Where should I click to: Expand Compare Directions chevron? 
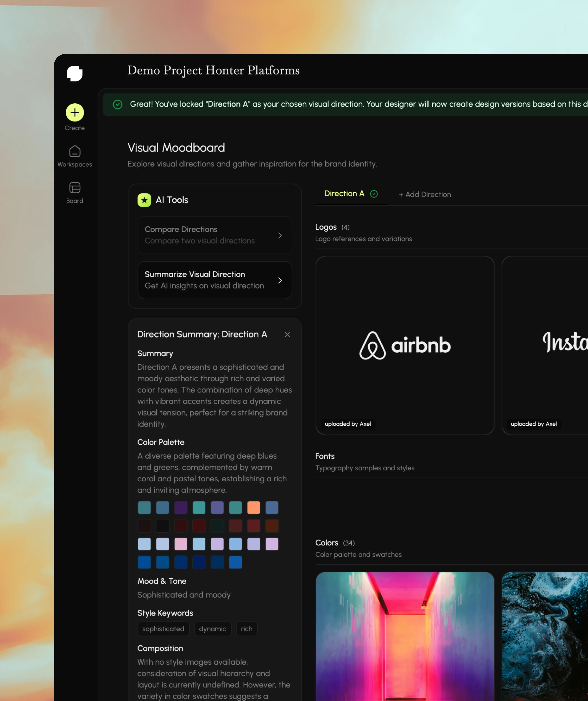click(280, 235)
